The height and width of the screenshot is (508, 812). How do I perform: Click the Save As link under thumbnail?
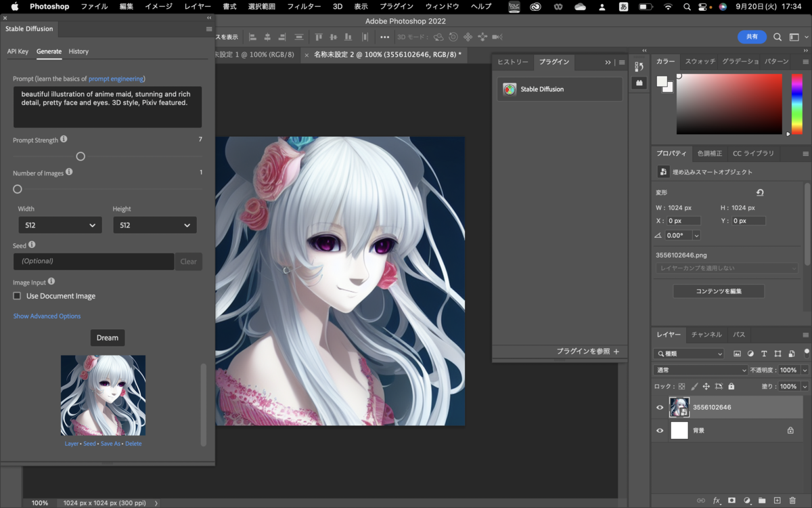pyautogui.click(x=111, y=444)
